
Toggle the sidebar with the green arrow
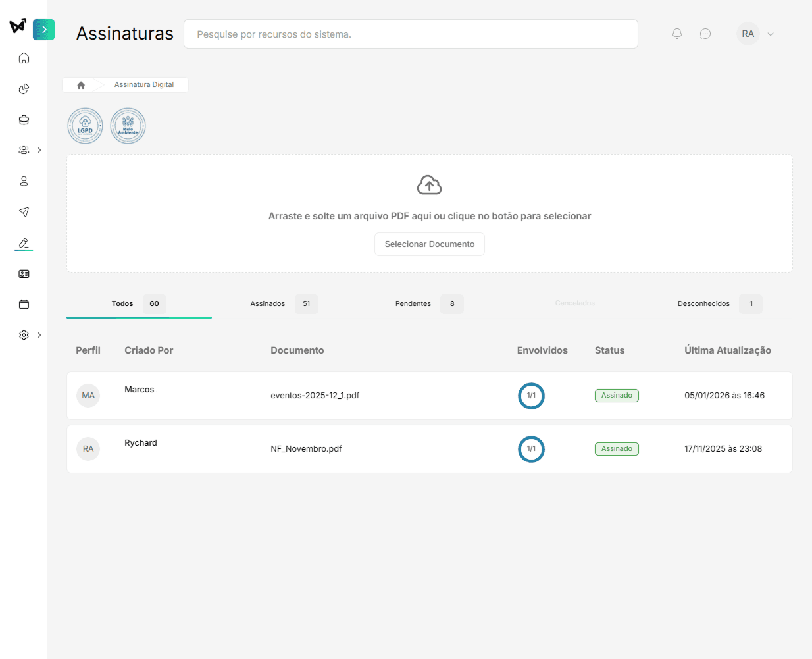(43, 30)
